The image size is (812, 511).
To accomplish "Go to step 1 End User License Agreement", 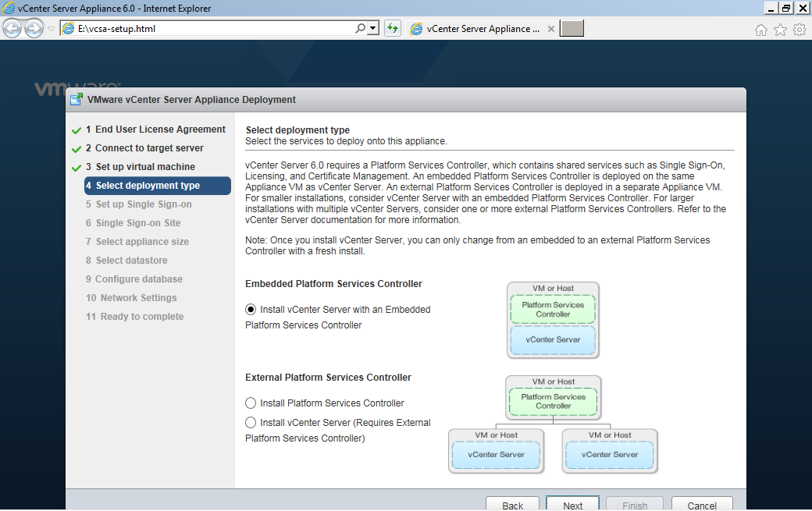I will tap(155, 130).
